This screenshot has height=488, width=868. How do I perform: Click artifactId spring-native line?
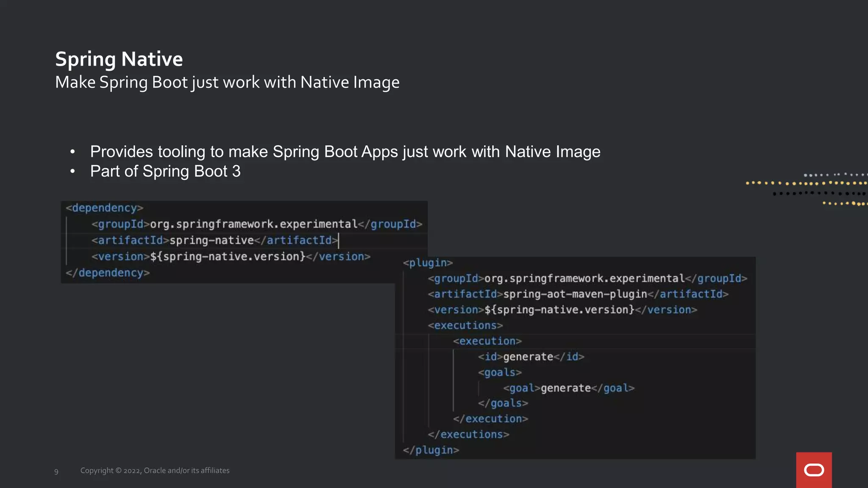point(215,240)
